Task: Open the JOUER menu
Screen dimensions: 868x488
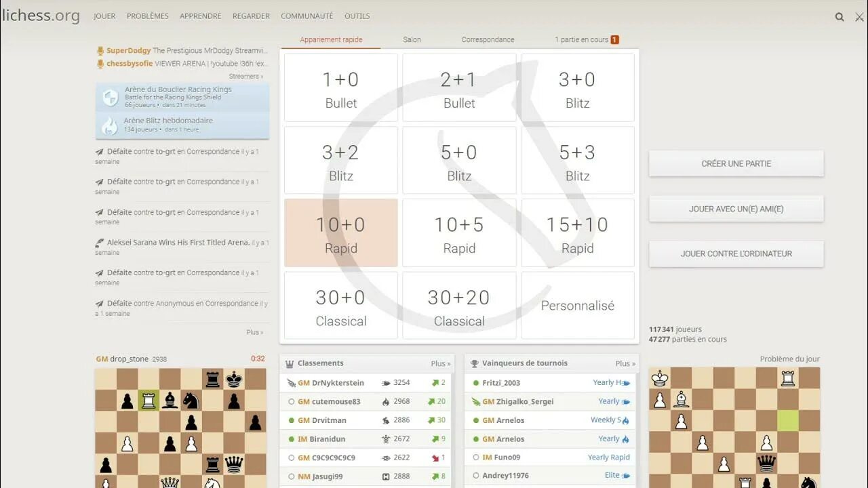Action: tap(104, 16)
